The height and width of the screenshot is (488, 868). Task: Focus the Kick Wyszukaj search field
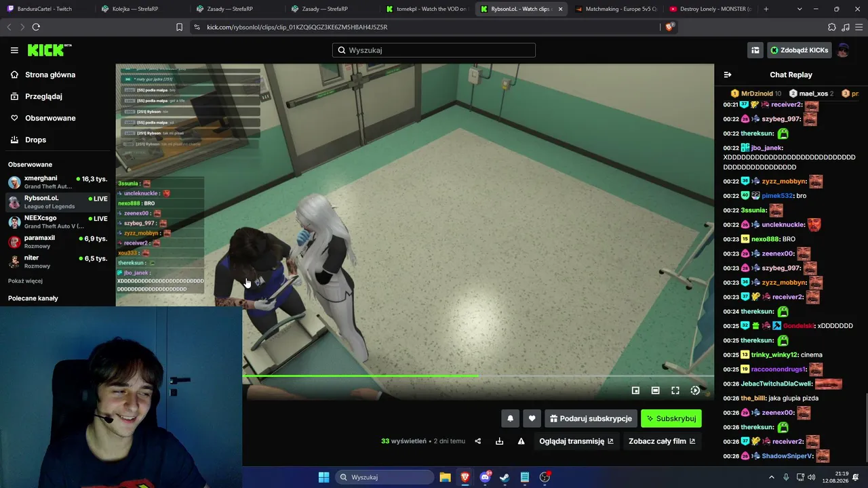coord(434,50)
